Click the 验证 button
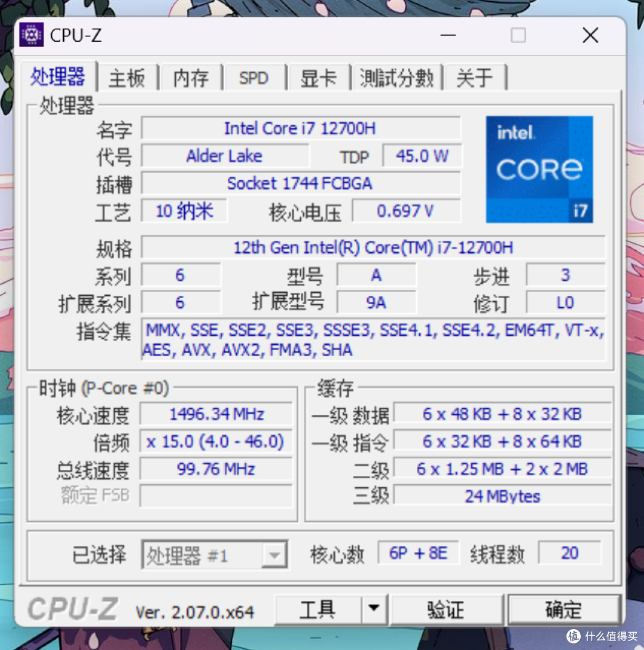The width and height of the screenshot is (644, 650). [x=445, y=609]
